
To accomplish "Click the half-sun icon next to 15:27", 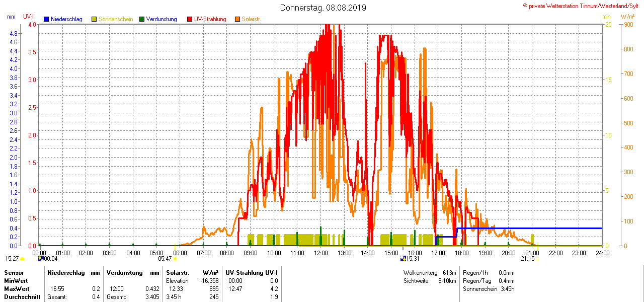I will coord(22,259).
